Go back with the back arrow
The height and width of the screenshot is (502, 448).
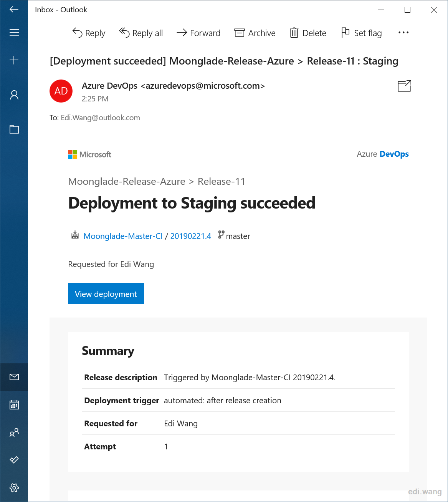pyautogui.click(x=14, y=10)
